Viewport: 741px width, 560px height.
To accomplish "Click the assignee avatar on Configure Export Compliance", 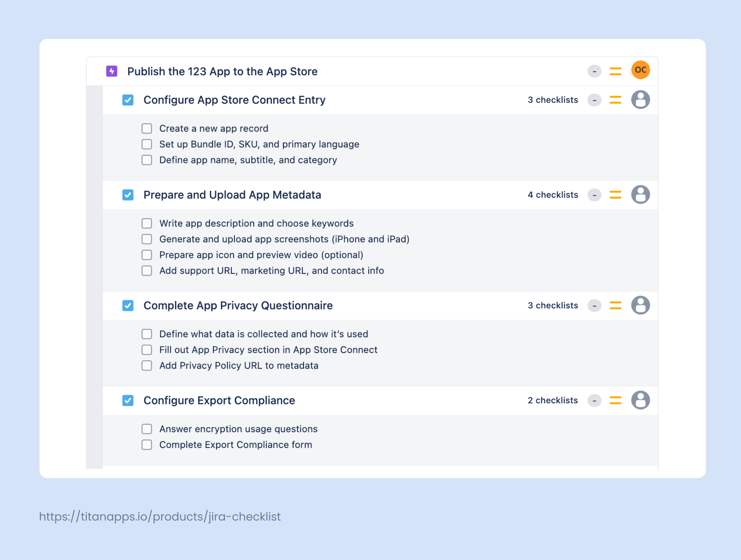I will pos(640,400).
